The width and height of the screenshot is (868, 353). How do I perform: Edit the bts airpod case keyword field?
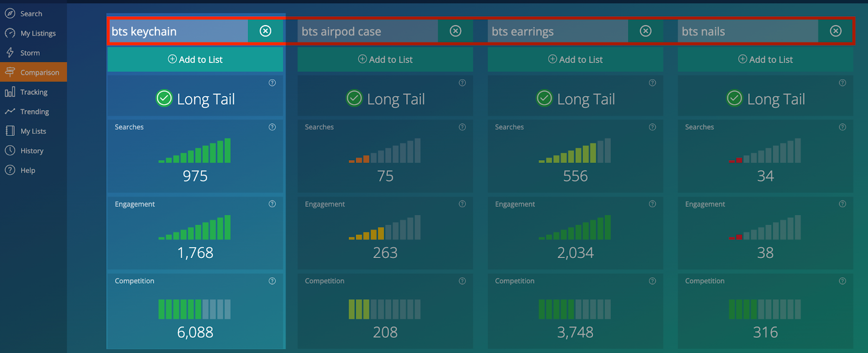tap(367, 31)
